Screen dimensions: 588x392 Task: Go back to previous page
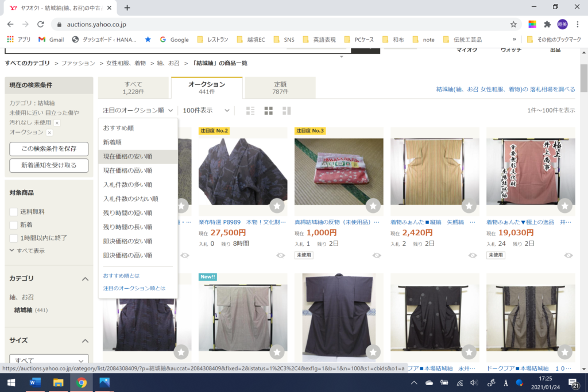coord(10,24)
